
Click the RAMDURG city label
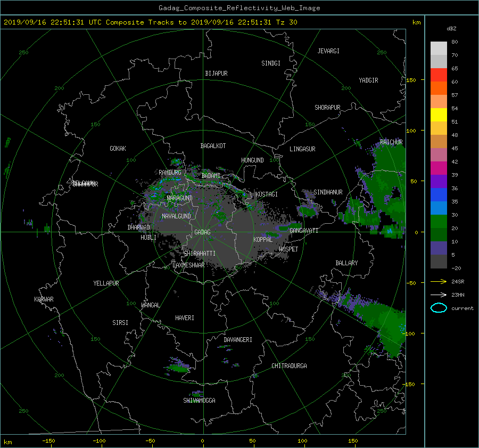tap(170, 173)
